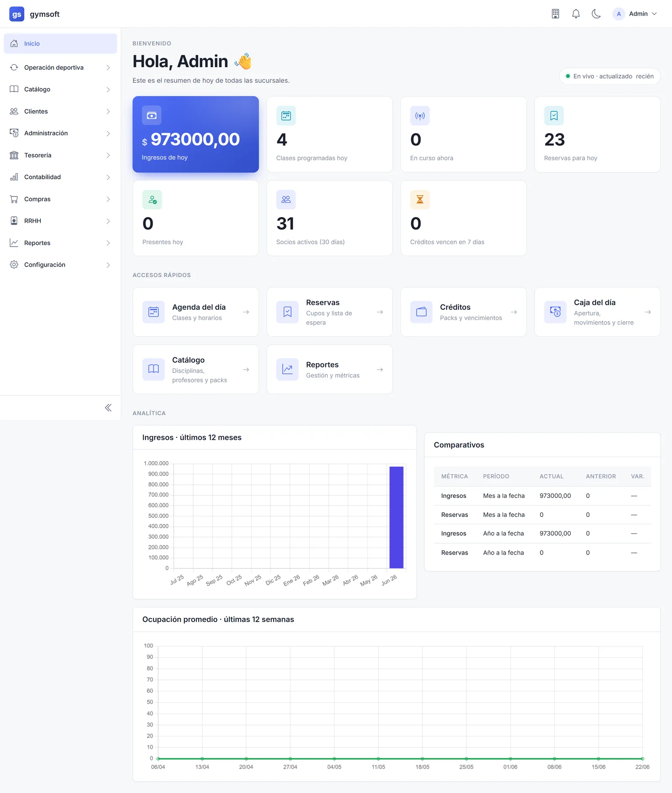Viewport: 672px width, 793px height.
Task: Open the Reservas quick access card
Action: pyautogui.click(x=330, y=312)
